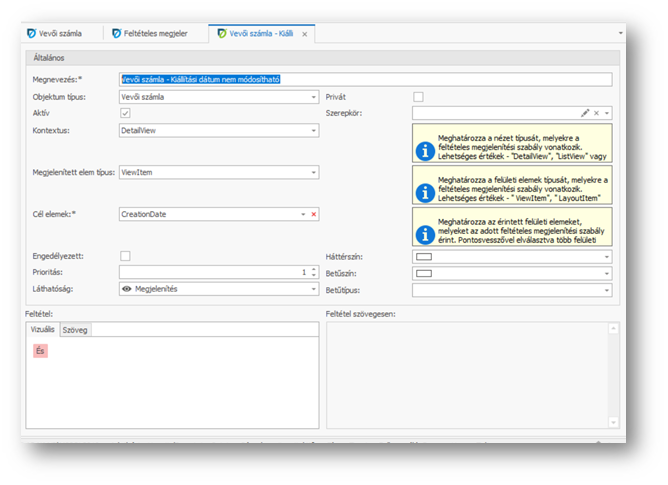Open the Láthatóság dropdown
The height and width of the screenshot is (485, 668).
313,290
